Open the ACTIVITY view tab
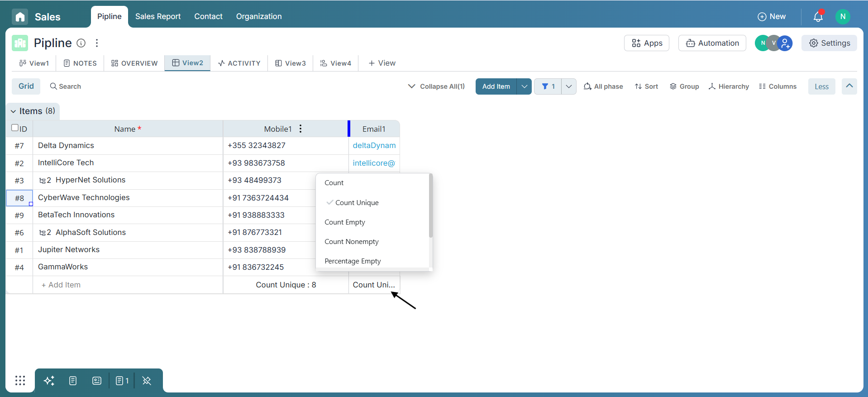Screen dimensions: 868x397 pos(239,63)
